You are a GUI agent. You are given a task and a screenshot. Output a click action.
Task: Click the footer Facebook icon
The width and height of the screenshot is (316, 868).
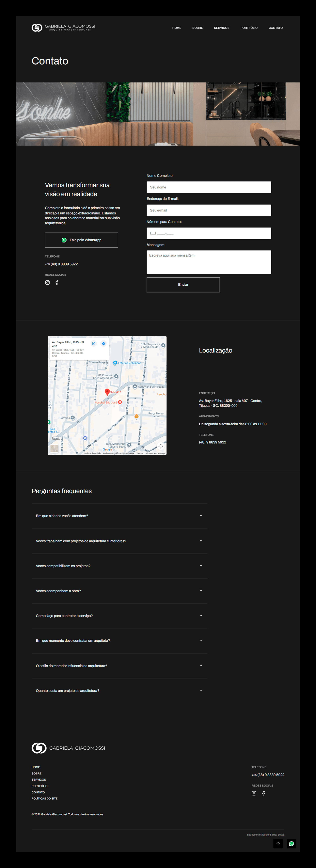tap(263, 793)
